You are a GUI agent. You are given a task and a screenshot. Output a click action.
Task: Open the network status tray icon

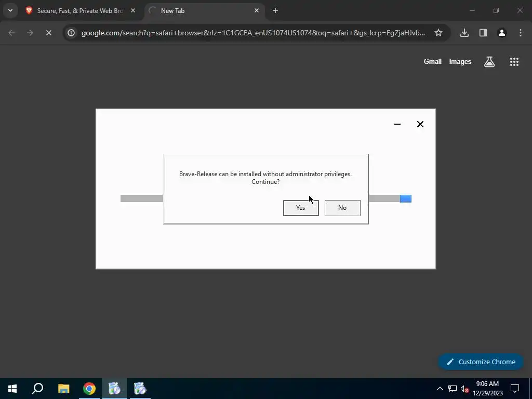[453, 389]
